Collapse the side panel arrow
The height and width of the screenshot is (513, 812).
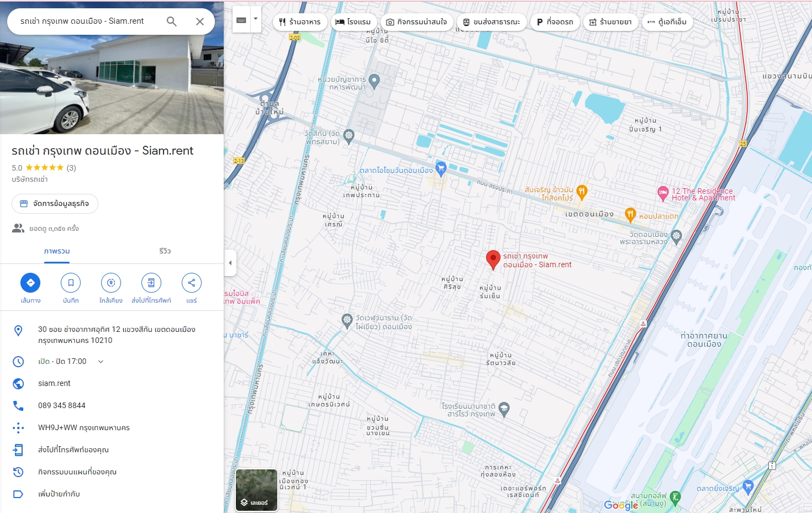point(230,263)
